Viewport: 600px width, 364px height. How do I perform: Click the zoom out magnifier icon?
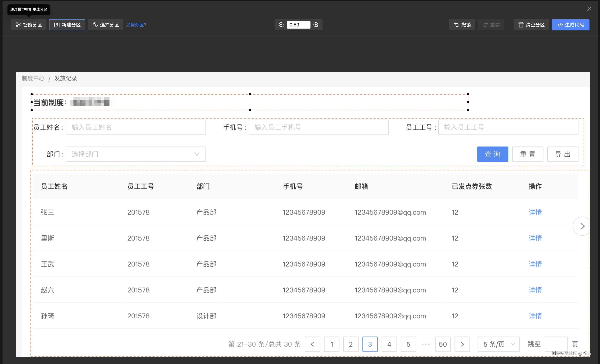coord(281,25)
